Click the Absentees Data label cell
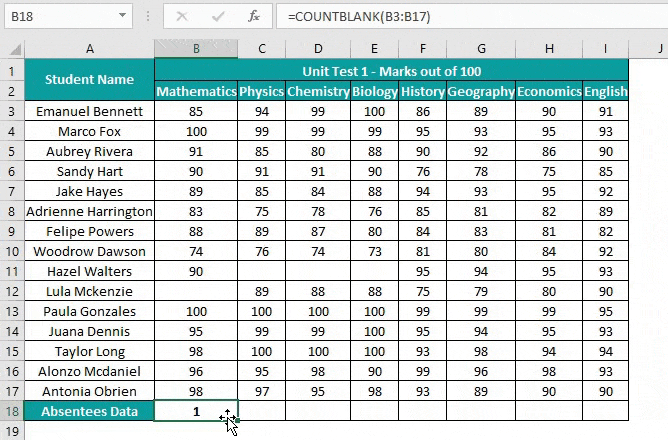668x440 pixels. [89, 411]
